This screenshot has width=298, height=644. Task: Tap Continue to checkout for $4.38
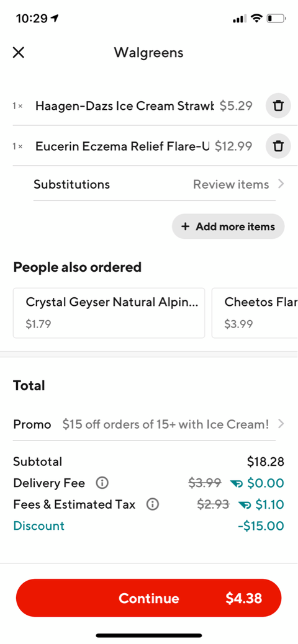coord(149,598)
